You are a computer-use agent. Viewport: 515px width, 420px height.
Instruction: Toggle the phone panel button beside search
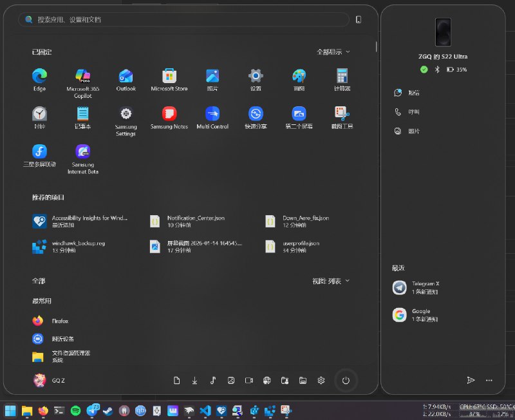coord(359,20)
